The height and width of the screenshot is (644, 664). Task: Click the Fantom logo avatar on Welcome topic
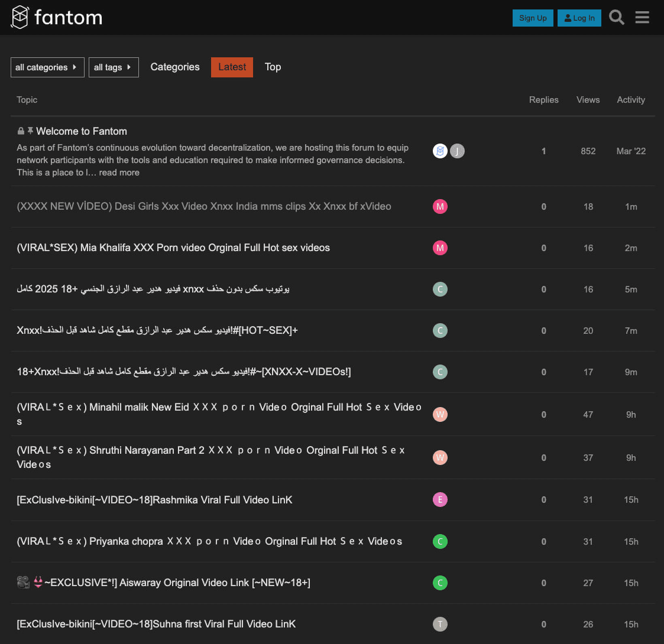440,151
